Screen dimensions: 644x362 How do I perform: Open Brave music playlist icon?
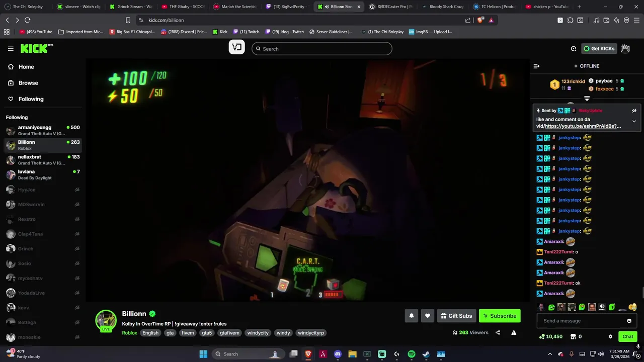point(596,20)
